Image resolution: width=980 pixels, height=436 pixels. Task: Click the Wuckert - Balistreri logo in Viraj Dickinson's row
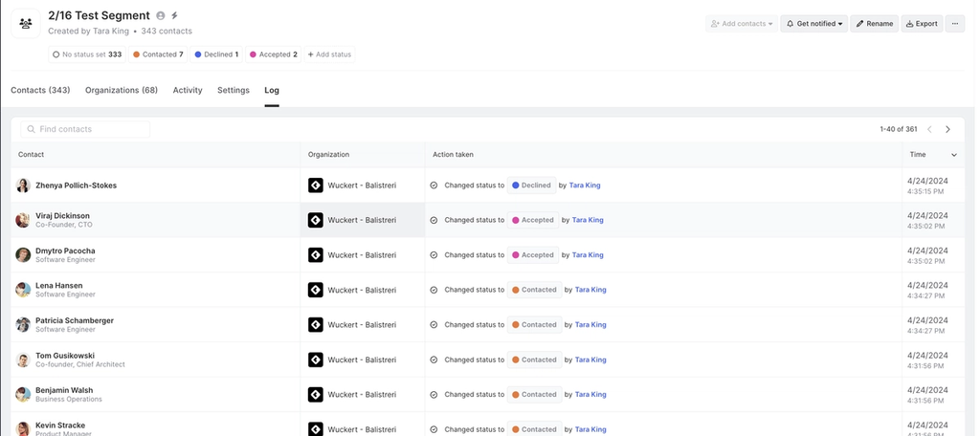316,220
